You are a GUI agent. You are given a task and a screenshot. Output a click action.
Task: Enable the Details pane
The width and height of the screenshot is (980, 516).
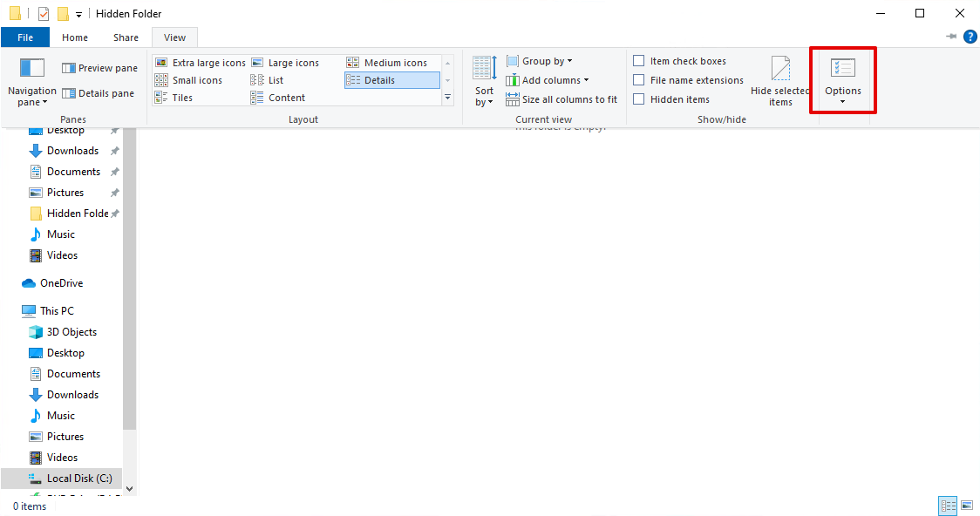point(99,92)
